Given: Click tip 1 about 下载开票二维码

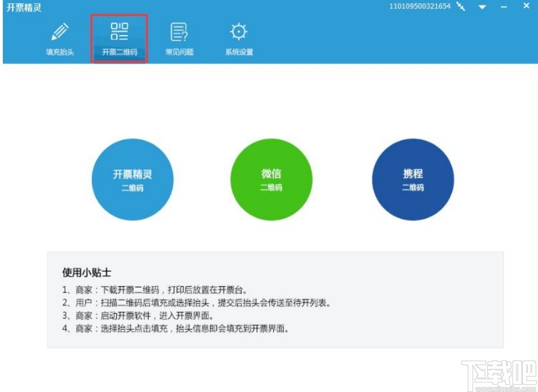Looking at the screenshot, I should pos(155,290).
